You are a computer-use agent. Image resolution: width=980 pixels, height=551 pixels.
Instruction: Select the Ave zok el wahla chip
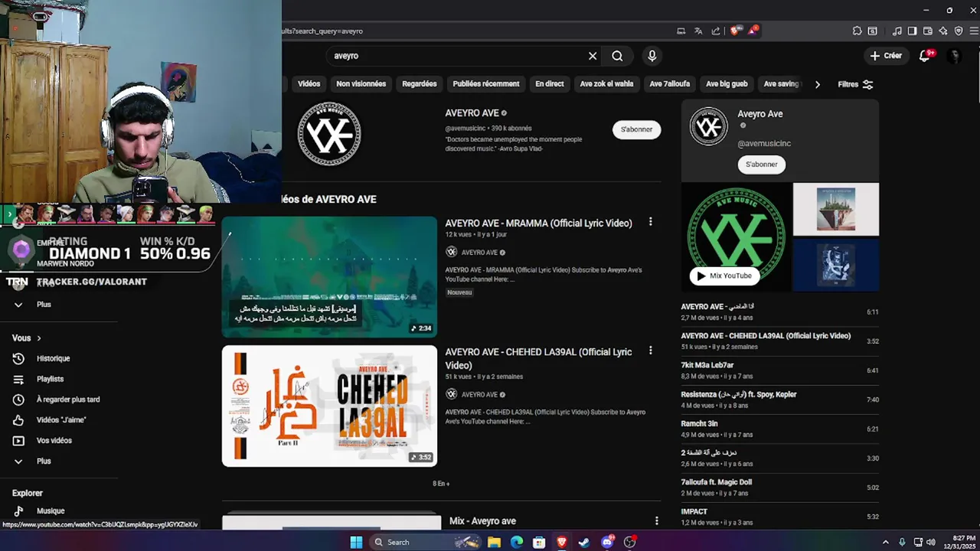click(x=606, y=84)
